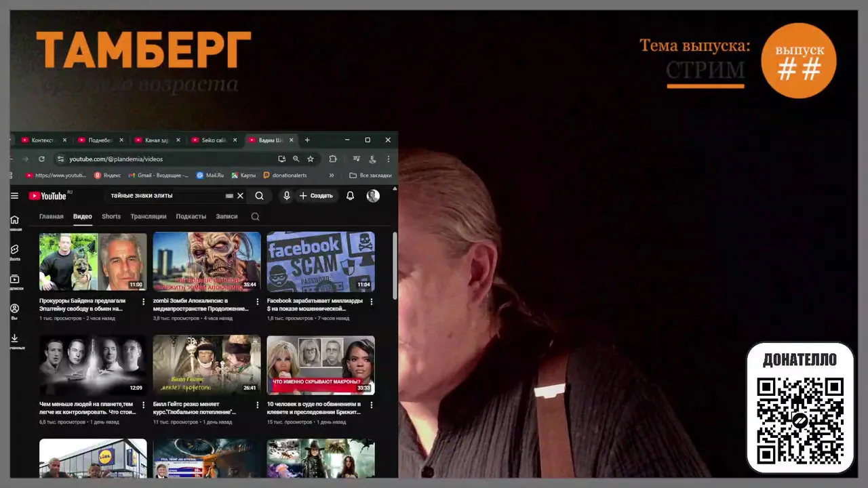Open the Epstein video thumbnail
The width and height of the screenshot is (868, 488).
pos(93,262)
